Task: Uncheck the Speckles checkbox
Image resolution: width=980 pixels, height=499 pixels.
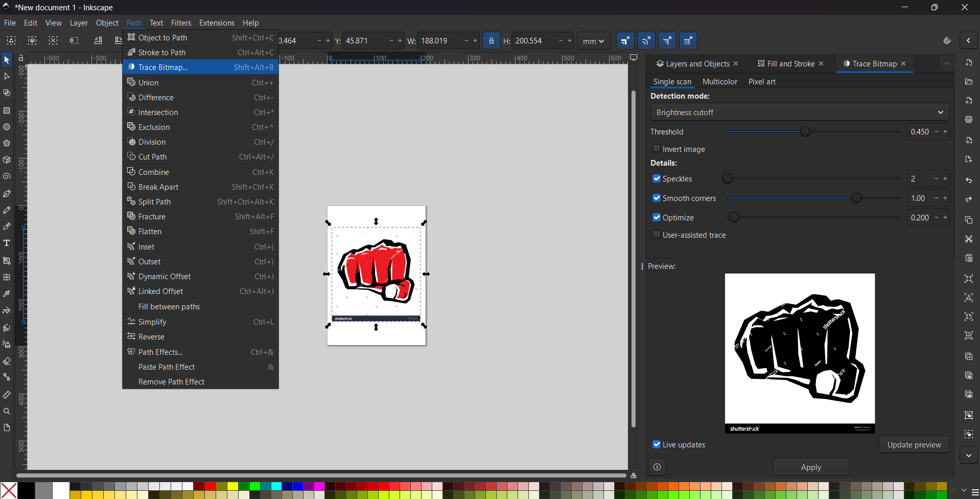Action: click(657, 178)
